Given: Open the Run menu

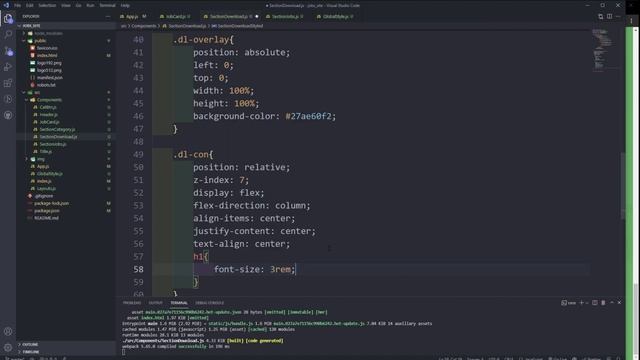Looking at the screenshot, I should pos(90,5).
